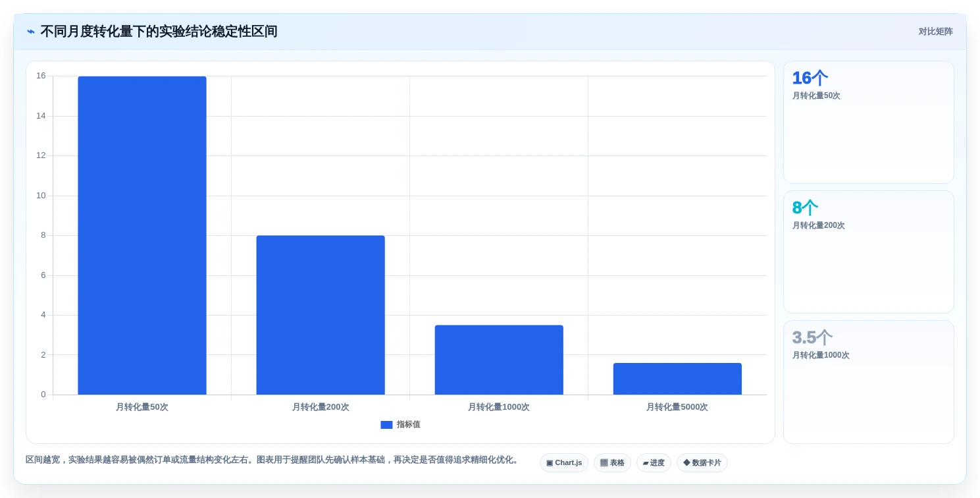The height and width of the screenshot is (498, 980).
Task: Click the 表格 tag pill
Action: point(612,463)
